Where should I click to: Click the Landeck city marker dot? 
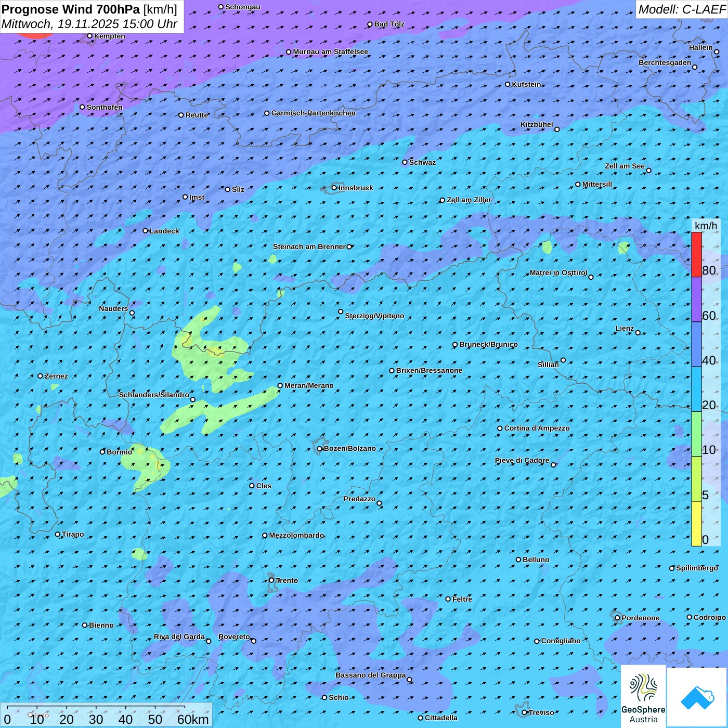pos(146,231)
